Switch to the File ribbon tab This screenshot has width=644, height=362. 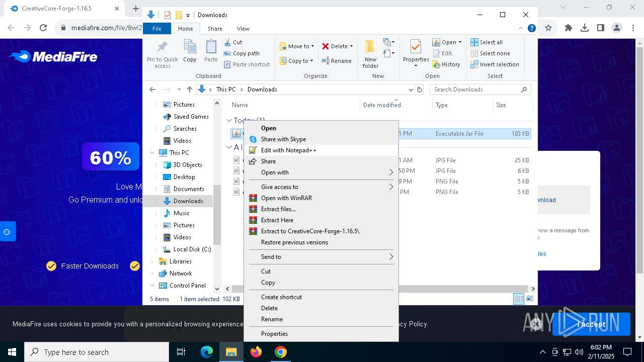coord(157,29)
